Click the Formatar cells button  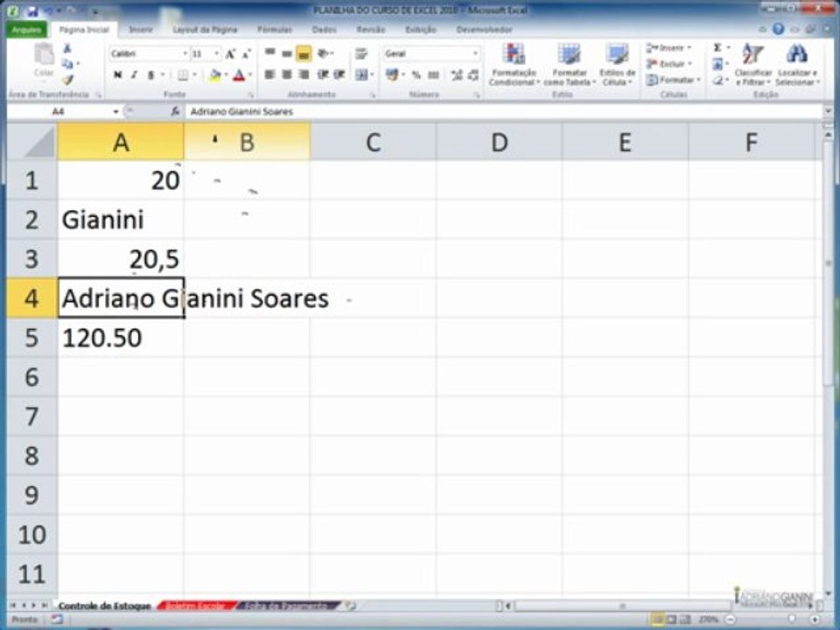pyautogui.click(x=673, y=80)
